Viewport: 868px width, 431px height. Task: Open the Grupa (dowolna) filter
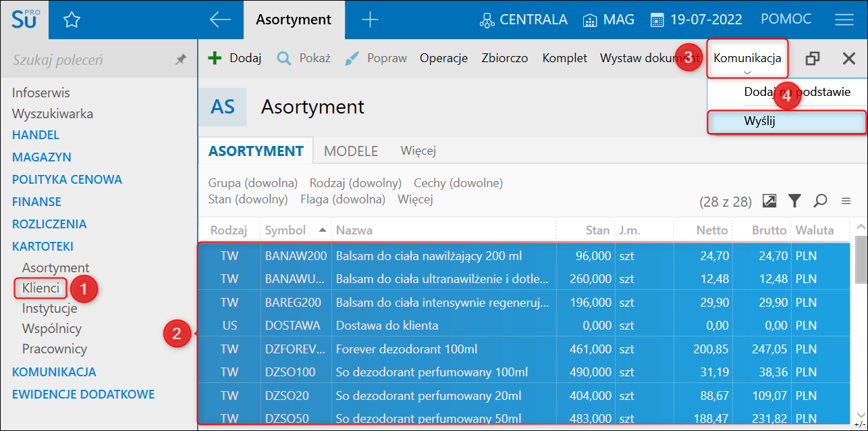point(252,183)
